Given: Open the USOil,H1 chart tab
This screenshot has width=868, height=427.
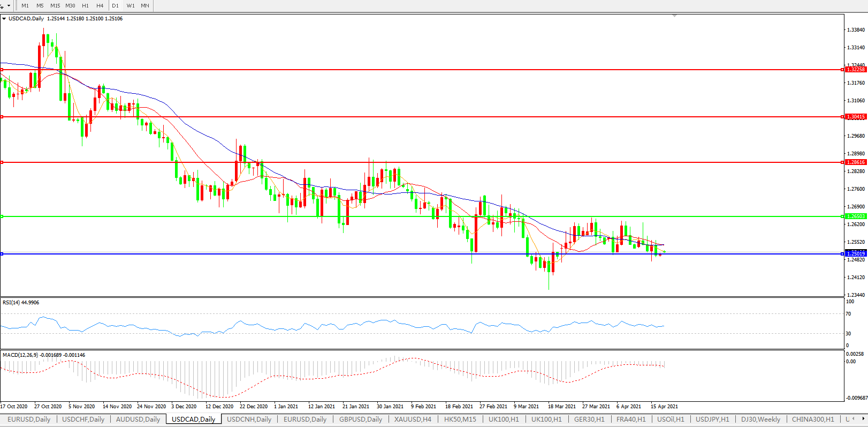Looking at the screenshot, I should (x=671, y=419).
